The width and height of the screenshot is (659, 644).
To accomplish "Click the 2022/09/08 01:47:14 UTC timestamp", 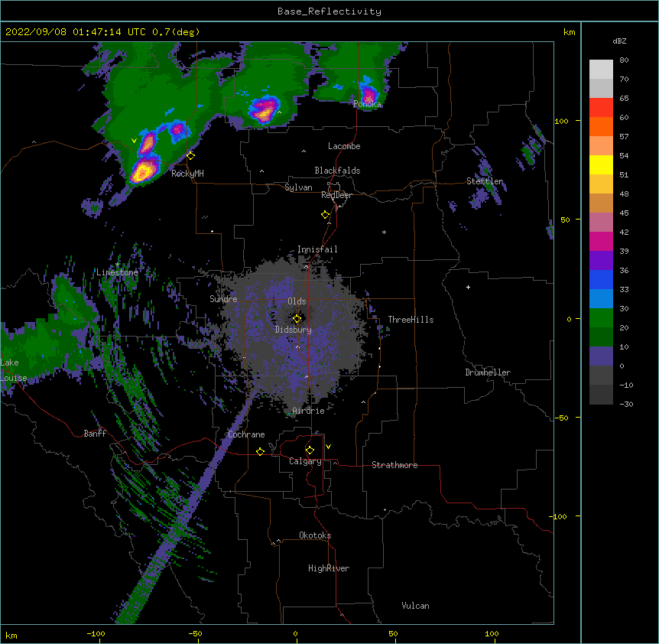I will 75,32.
